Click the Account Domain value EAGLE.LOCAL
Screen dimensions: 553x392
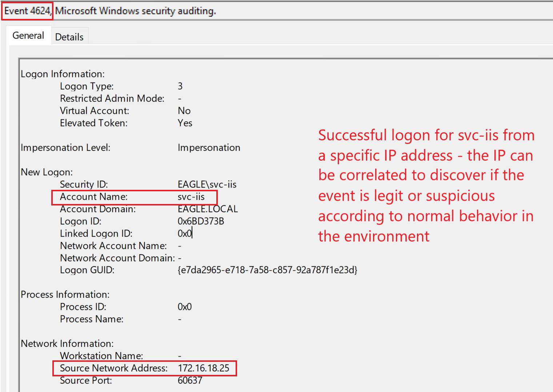[x=208, y=209]
